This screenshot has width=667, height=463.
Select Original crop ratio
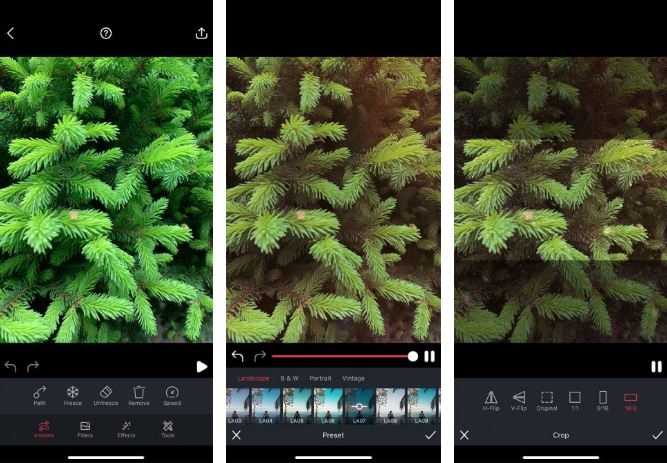tap(547, 400)
